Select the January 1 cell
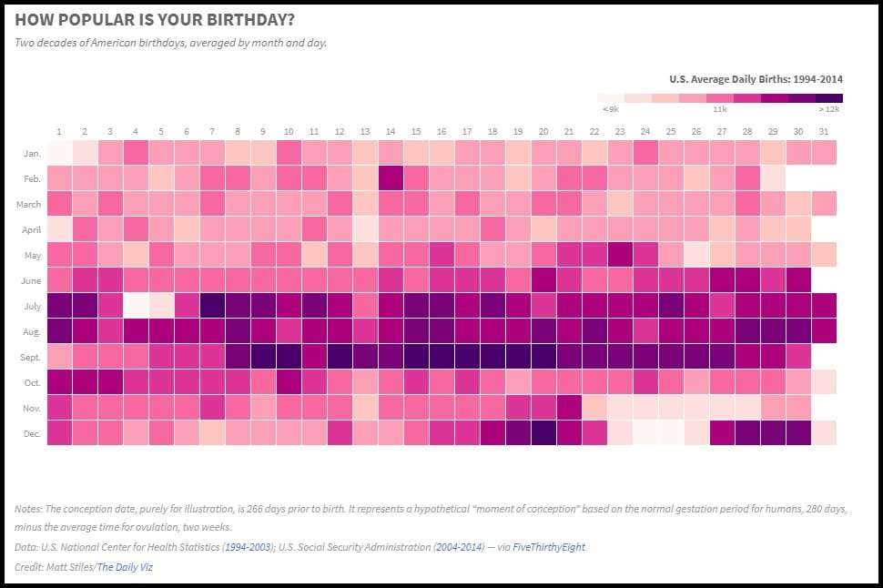Viewport: 883px width, 588px height. coord(59,152)
